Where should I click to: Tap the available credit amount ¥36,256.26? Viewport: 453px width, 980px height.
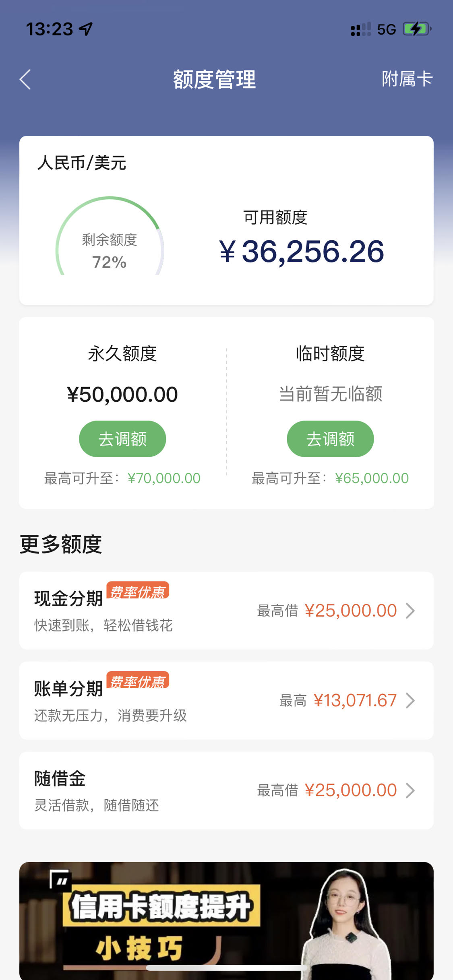pyautogui.click(x=302, y=252)
